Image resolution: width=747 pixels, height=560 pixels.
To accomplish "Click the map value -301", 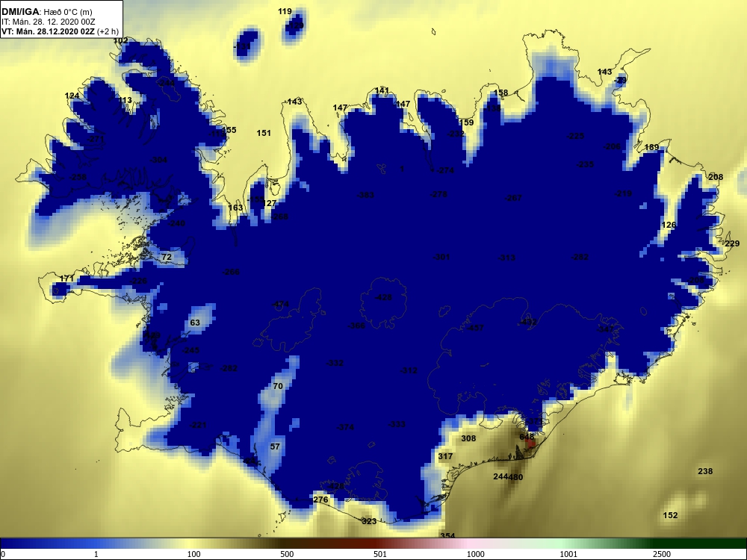I will coord(441,257).
